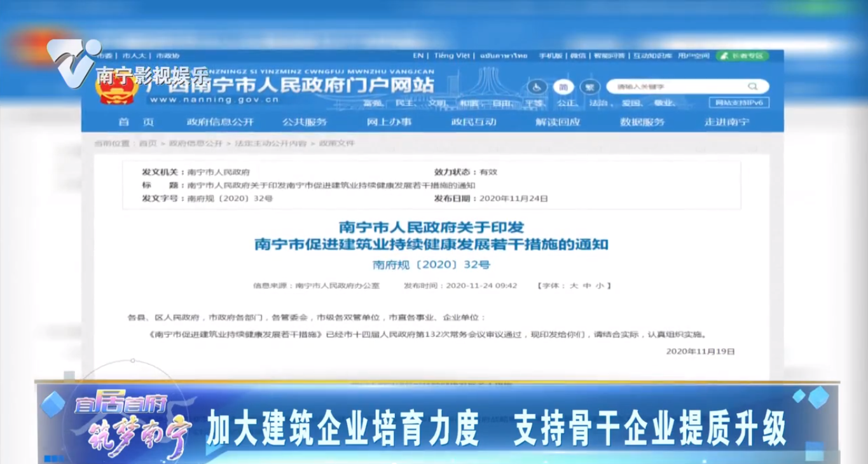Open the 微信 (WeChat) link in top bar

(579, 56)
